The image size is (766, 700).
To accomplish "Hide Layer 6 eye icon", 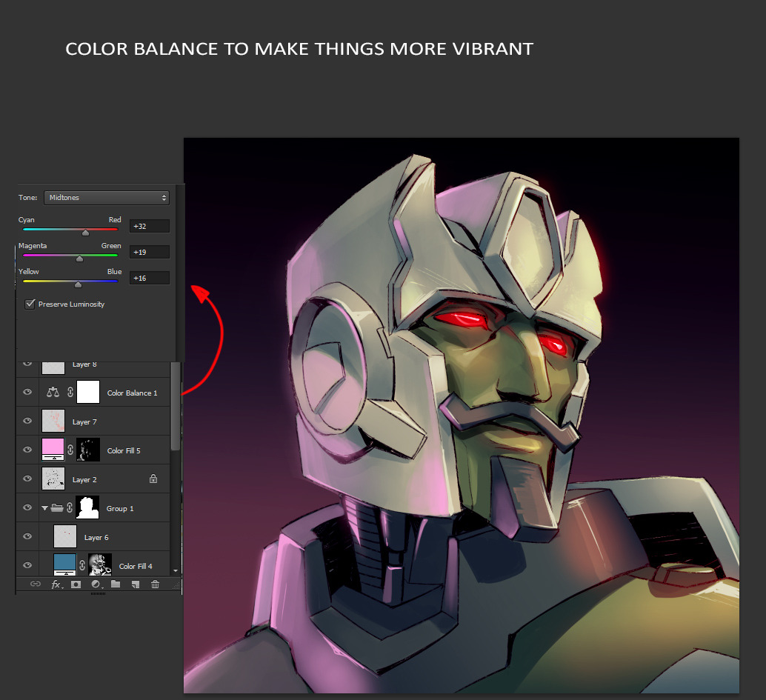I will coord(27,536).
